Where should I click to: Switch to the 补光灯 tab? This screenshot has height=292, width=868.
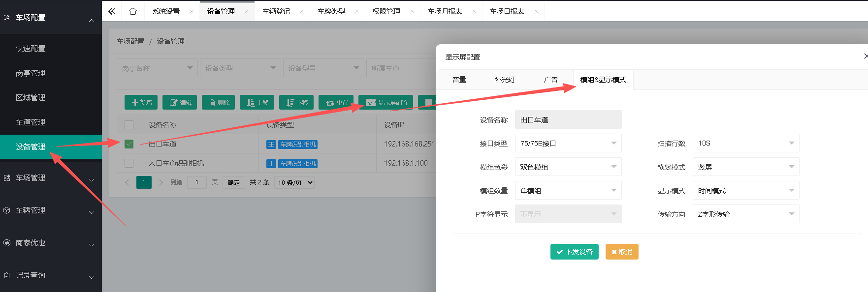coord(505,80)
